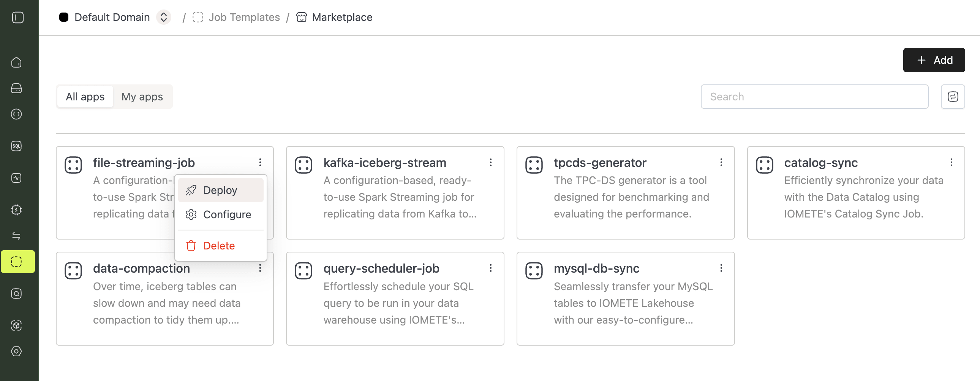The height and width of the screenshot is (381, 980).
Task: Switch to the All apps tab
Action: point(85,97)
